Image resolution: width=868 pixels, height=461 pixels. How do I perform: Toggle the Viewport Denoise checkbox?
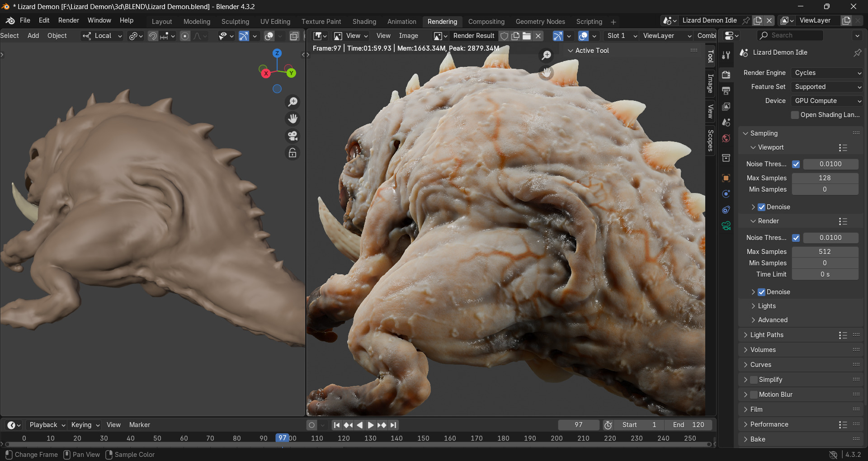click(761, 207)
